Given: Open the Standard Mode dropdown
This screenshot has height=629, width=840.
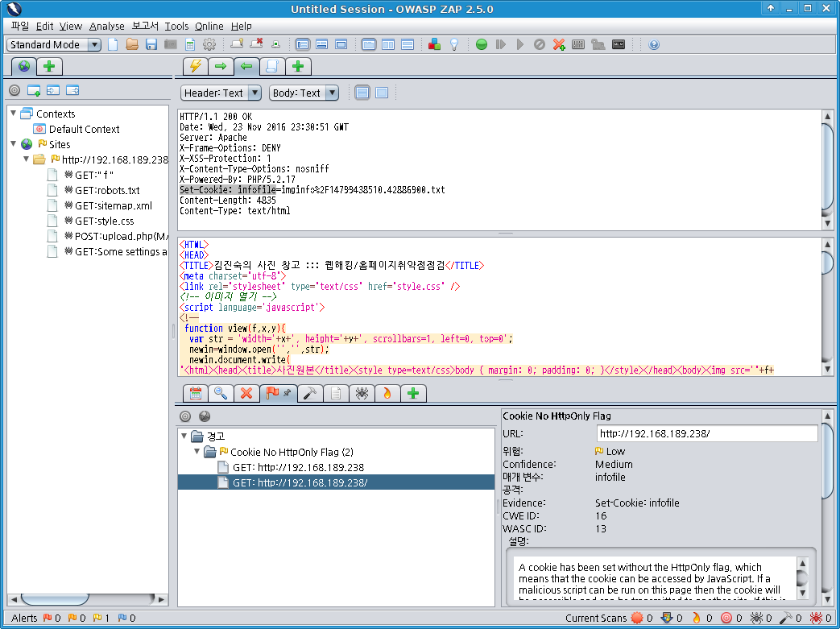Looking at the screenshot, I should [x=54, y=44].
